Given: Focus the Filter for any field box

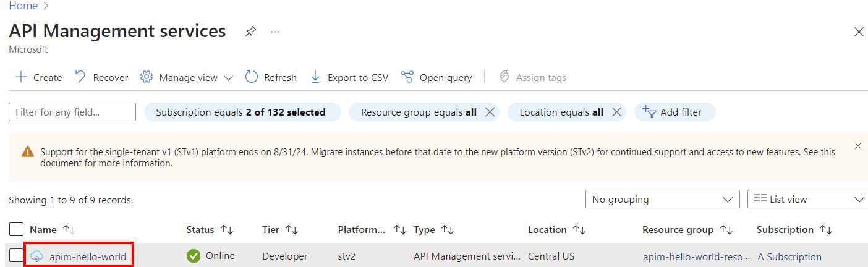Looking at the screenshot, I should [72, 112].
